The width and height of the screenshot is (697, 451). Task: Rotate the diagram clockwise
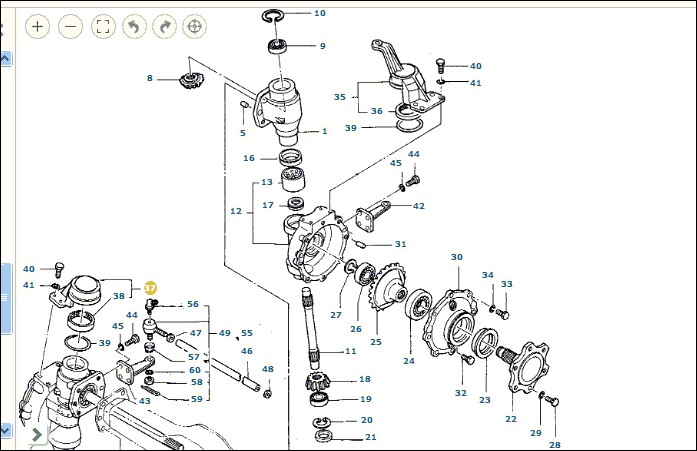(164, 27)
